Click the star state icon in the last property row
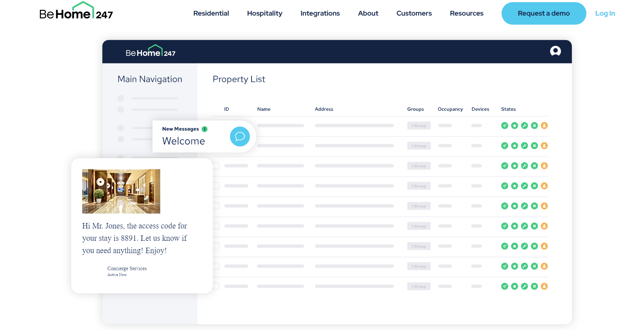 click(x=514, y=286)
